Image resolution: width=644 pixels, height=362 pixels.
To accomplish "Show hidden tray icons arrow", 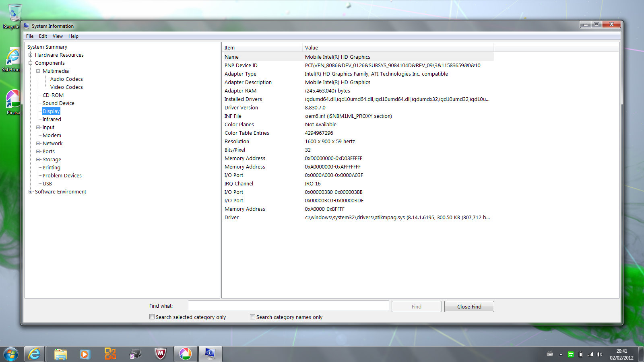I will 561,354.
